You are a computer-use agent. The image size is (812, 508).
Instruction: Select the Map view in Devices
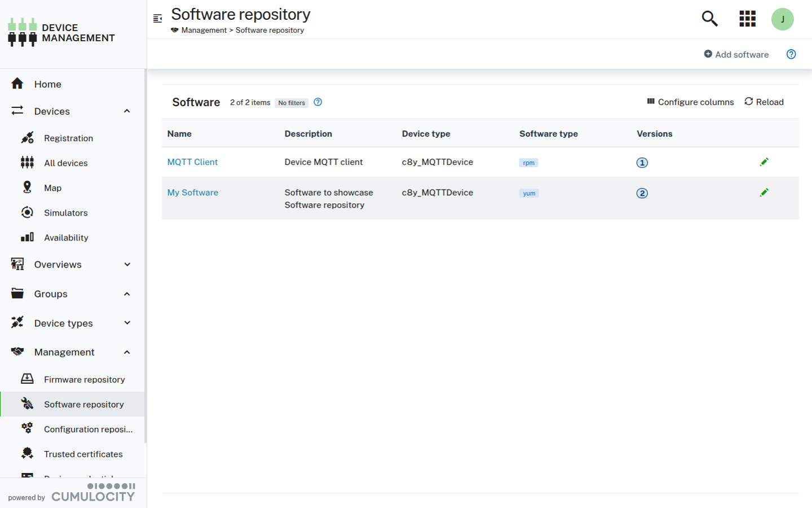(52, 187)
